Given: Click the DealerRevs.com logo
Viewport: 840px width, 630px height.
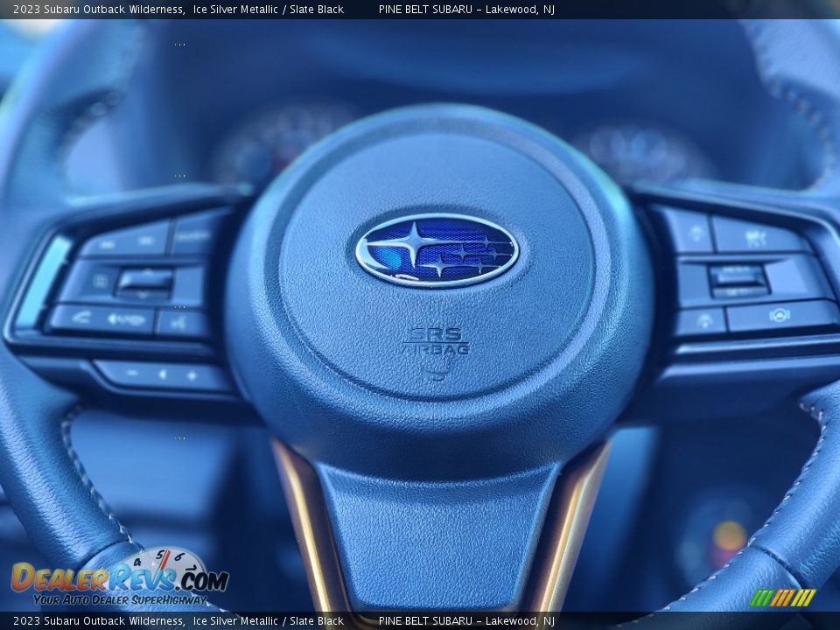Looking at the screenshot, I should tap(119, 577).
